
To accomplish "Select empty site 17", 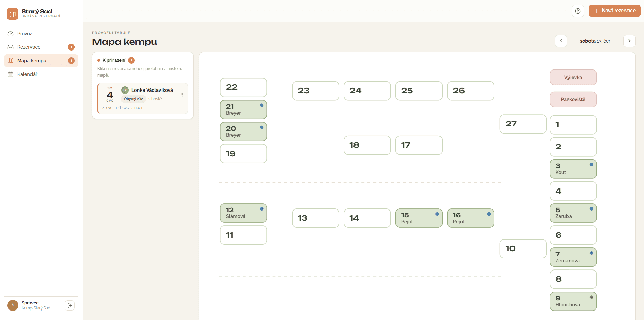I will pyautogui.click(x=419, y=145).
